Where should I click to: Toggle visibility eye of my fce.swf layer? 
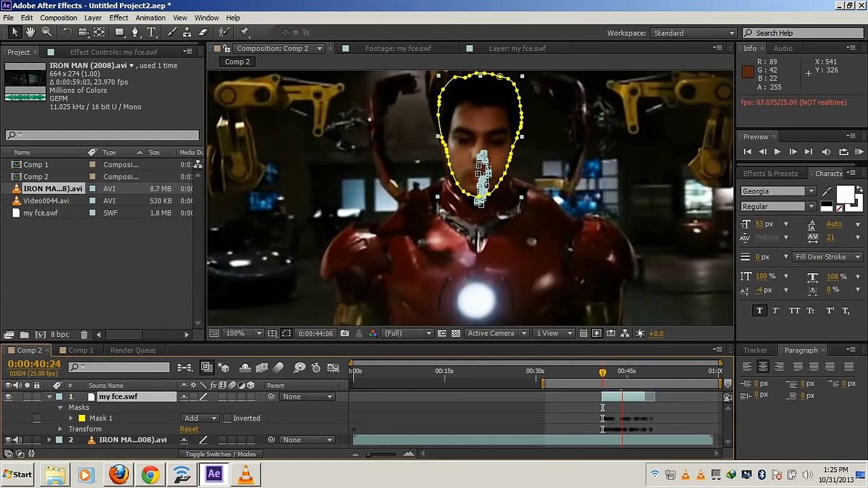coord(8,396)
